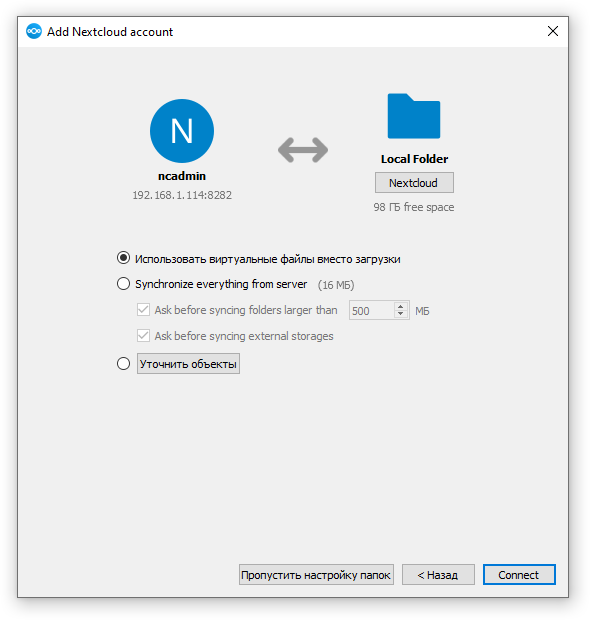Decrease folder size limit with down arrow
This screenshot has width=590, height=620.
[x=401, y=314]
